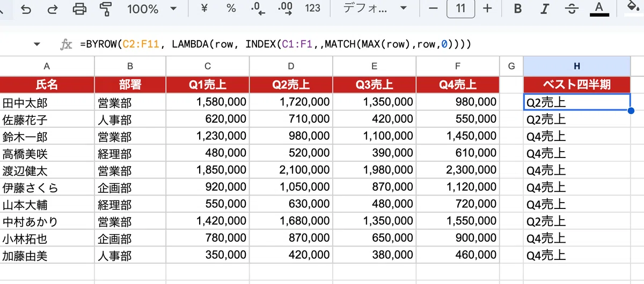Select the cell 高橋美咲
Viewport: 644px width, 284px height.
(x=47, y=154)
